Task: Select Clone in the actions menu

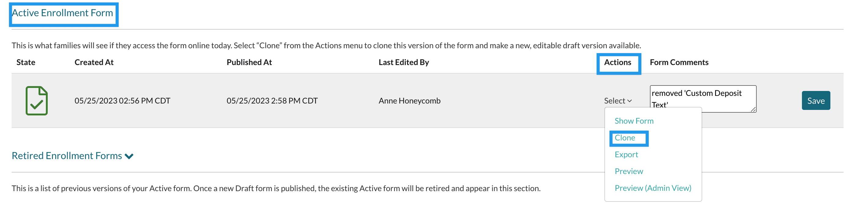Action: click(x=625, y=138)
